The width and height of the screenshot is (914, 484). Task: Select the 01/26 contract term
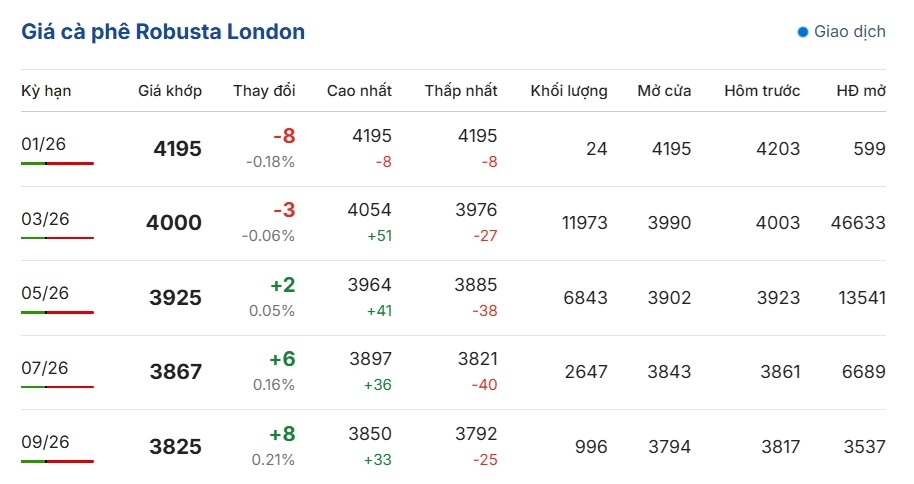43,144
